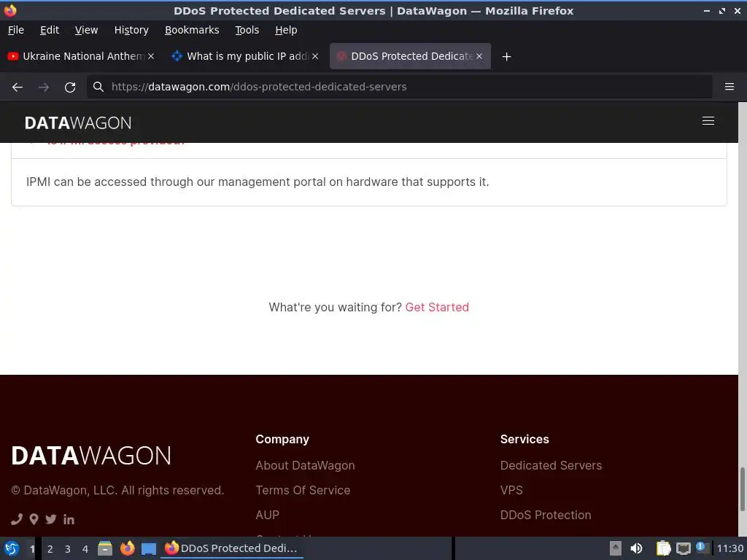This screenshot has width=747, height=560.
Task: Open the taskbar start menu icon
Action: coord(12,548)
